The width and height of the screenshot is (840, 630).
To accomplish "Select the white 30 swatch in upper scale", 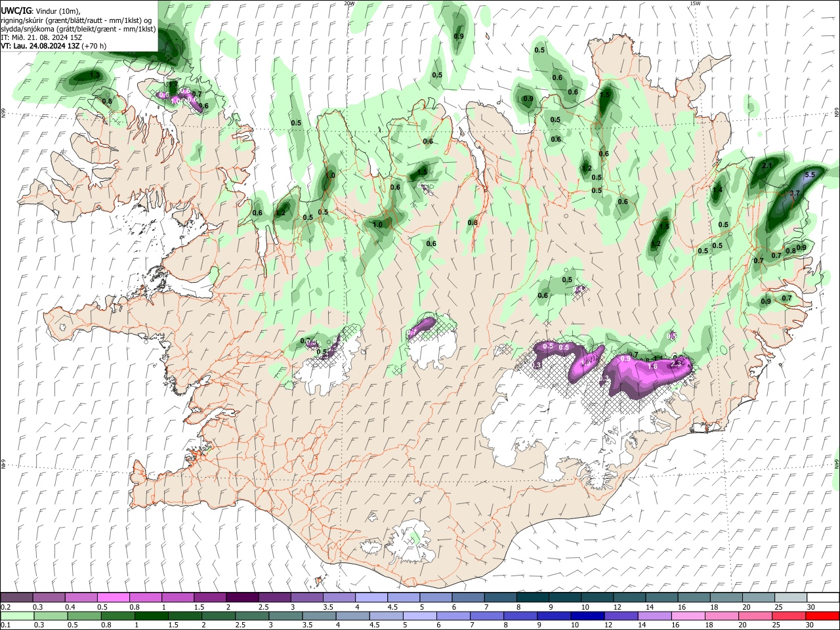I will 823,597.
